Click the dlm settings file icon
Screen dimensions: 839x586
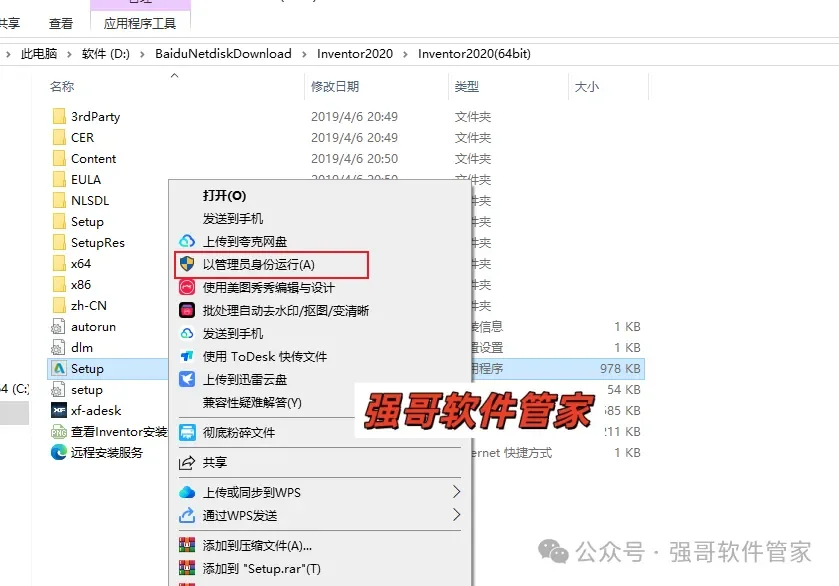pos(58,348)
